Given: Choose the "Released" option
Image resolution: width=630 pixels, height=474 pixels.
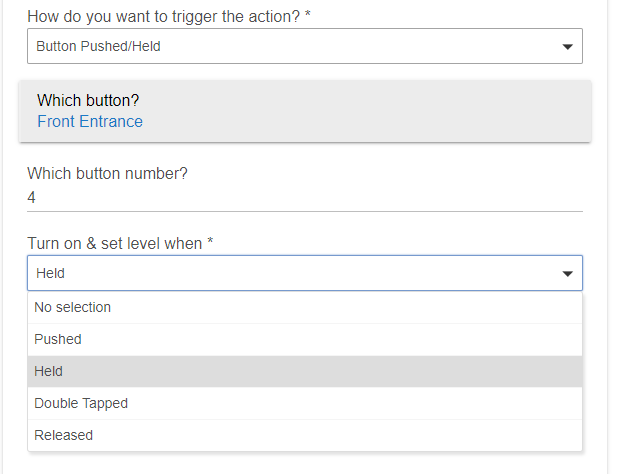Looking at the screenshot, I should click(64, 435).
